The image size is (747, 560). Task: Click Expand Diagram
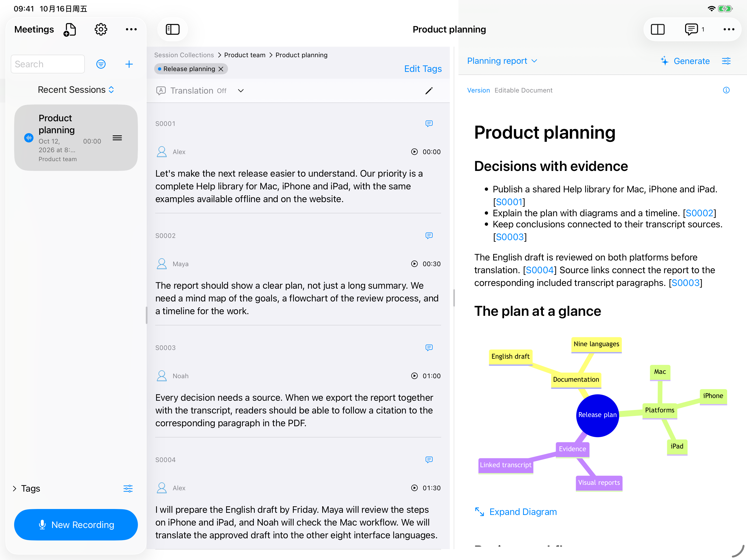(x=516, y=512)
